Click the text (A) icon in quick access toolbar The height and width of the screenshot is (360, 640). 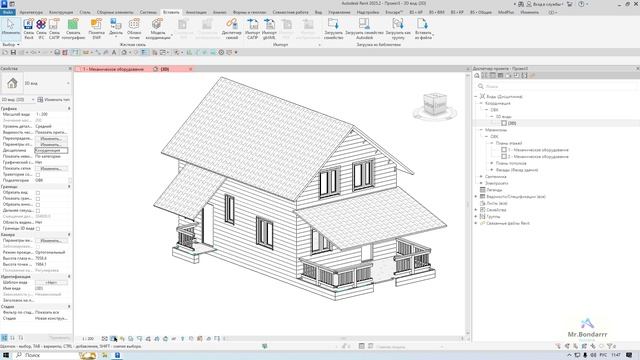(x=114, y=52)
